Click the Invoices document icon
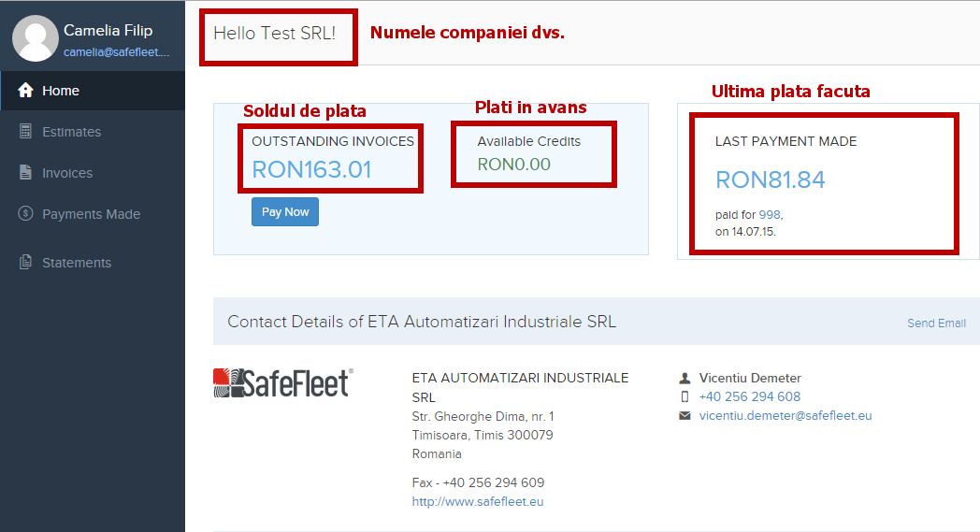980x532 pixels. (26, 173)
